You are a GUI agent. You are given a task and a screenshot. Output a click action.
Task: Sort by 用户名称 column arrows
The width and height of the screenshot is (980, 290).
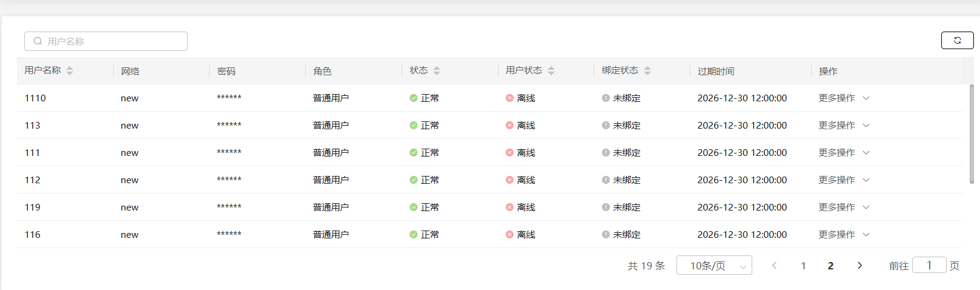point(70,71)
